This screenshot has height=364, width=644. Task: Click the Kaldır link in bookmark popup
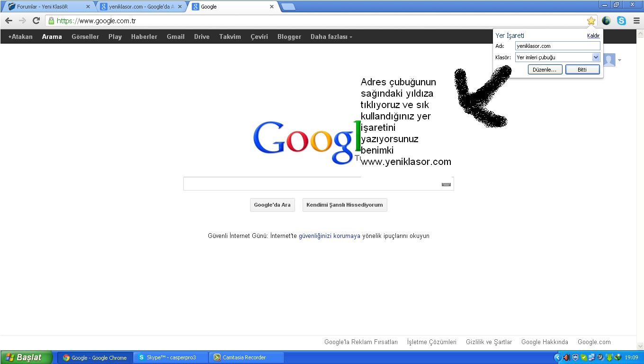(x=593, y=36)
